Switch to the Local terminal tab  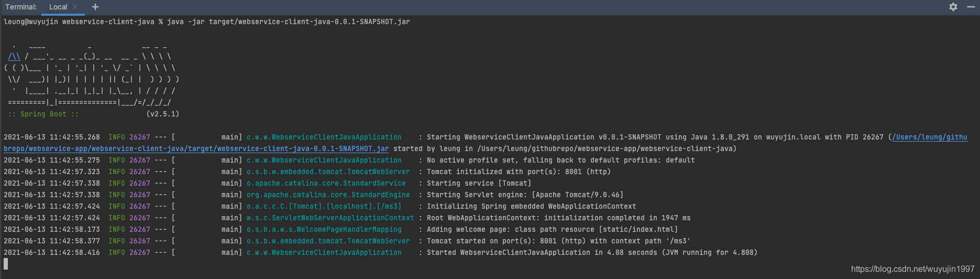click(58, 7)
